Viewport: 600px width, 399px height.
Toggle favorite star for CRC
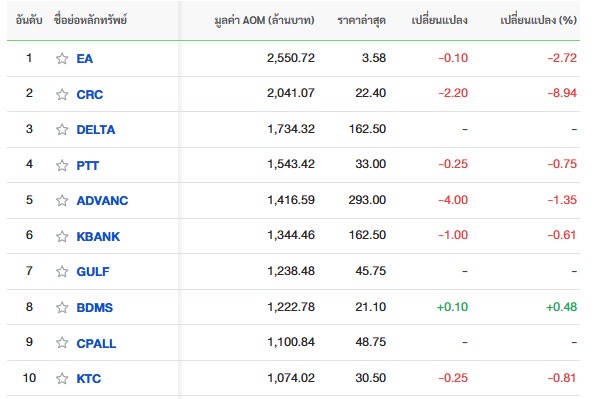pos(62,94)
